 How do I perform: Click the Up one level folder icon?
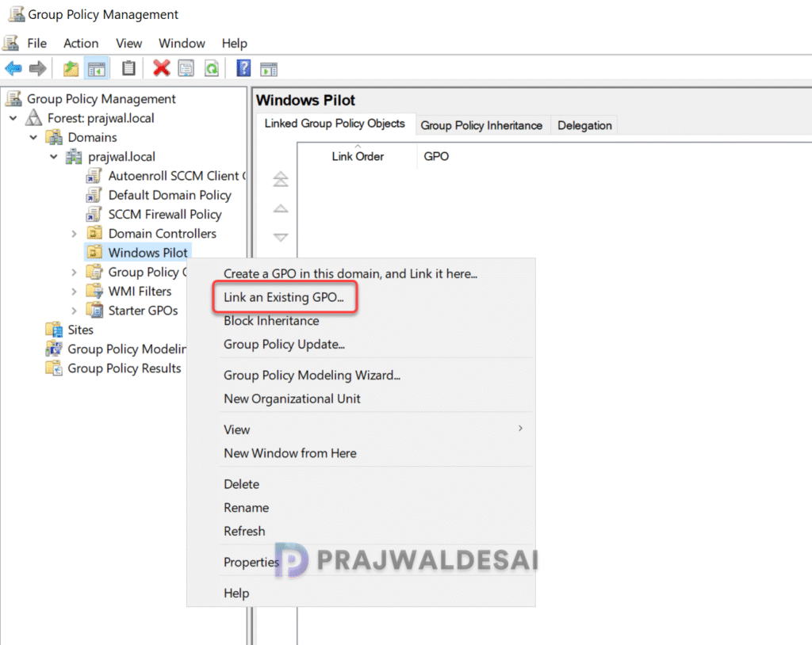[x=71, y=68]
